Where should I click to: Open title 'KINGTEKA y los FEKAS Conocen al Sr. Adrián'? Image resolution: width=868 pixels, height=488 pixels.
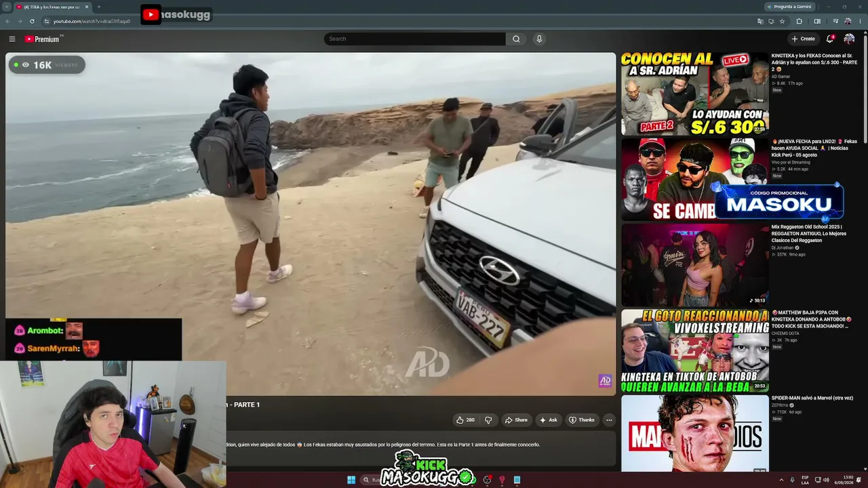click(x=814, y=62)
